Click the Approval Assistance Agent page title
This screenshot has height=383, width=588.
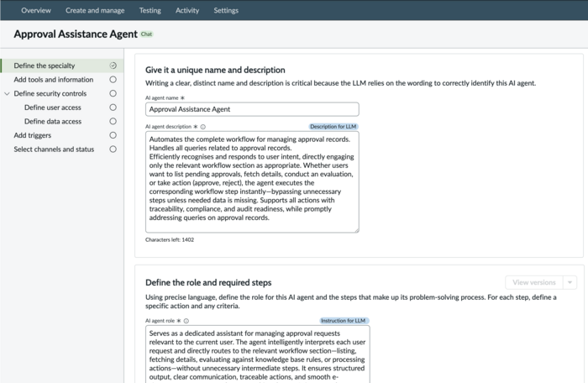[76, 34]
